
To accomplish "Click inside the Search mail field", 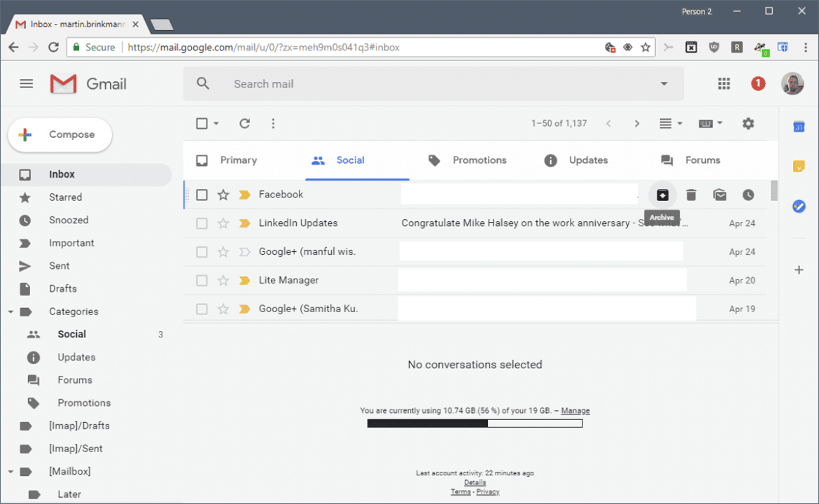I will click(350, 83).
